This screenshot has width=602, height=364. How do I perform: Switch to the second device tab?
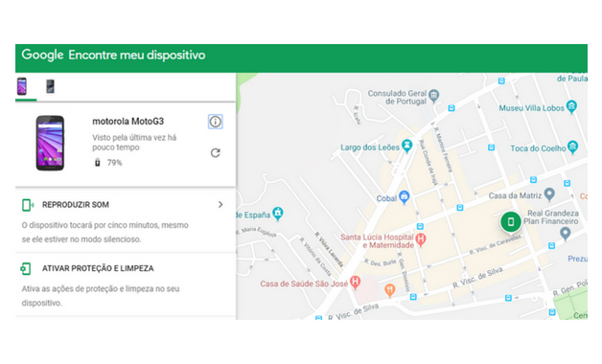coord(50,86)
